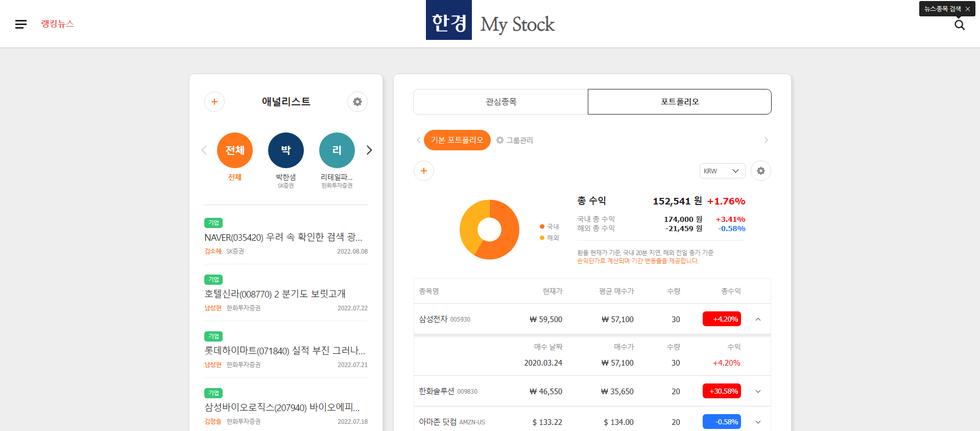This screenshot has height=431, width=980.
Task: Open the search magnifier icon
Action: coord(960,25)
